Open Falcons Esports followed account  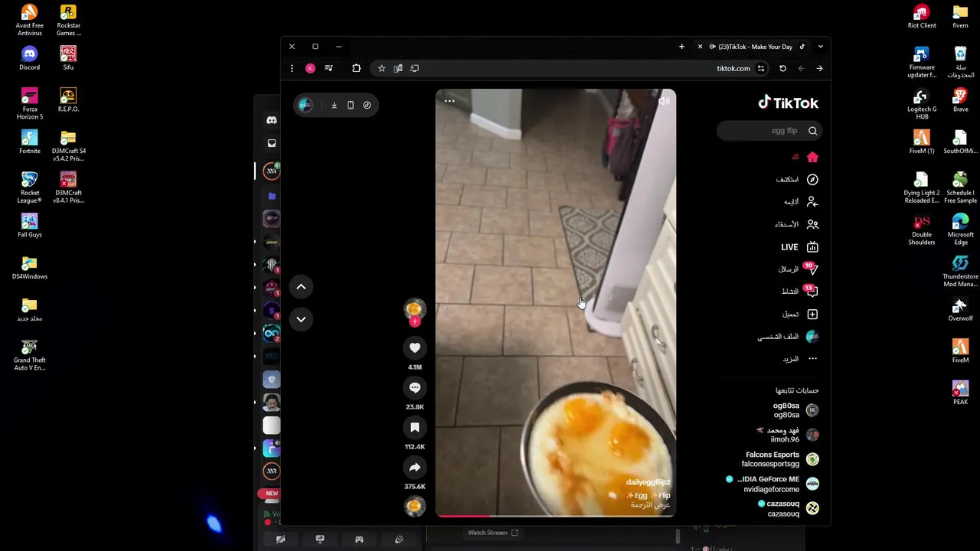(x=781, y=459)
